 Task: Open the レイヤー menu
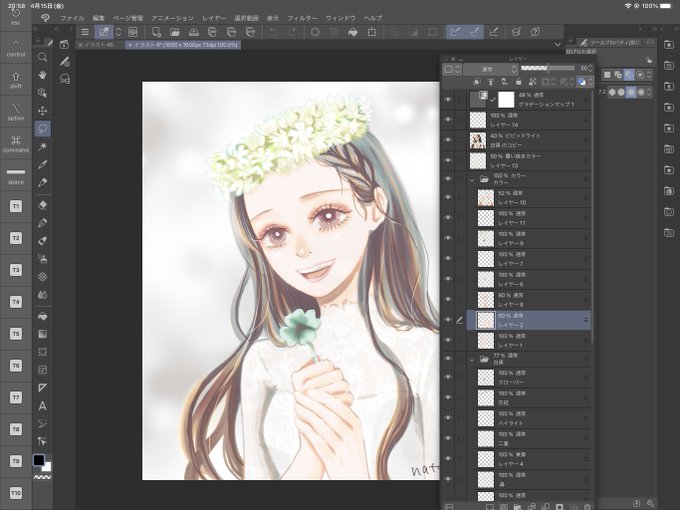click(x=214, y=18)
